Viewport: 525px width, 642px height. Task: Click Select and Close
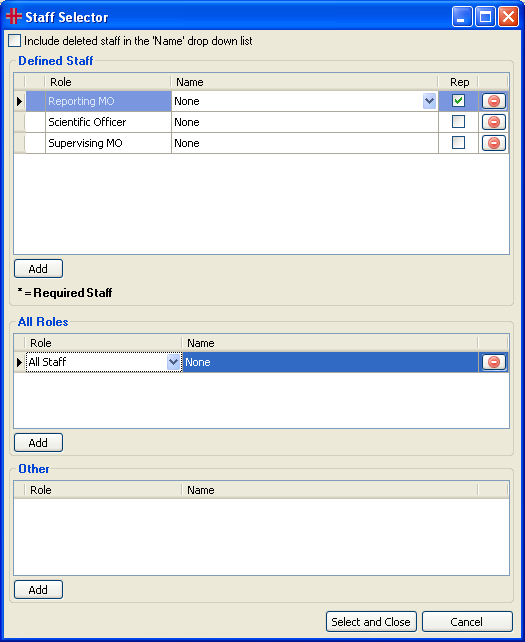(371, 622)
